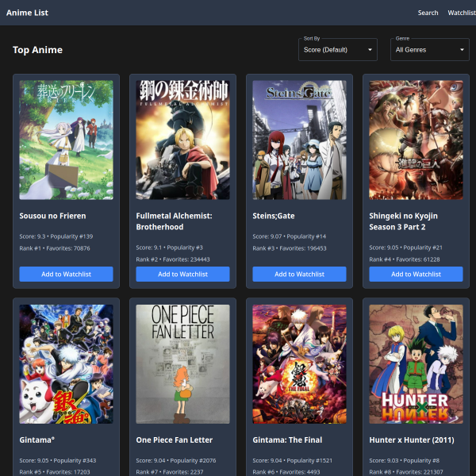Click the Sousou no Frieren title
The width and height of the screenshot is (476, 476).
(52, 216)
